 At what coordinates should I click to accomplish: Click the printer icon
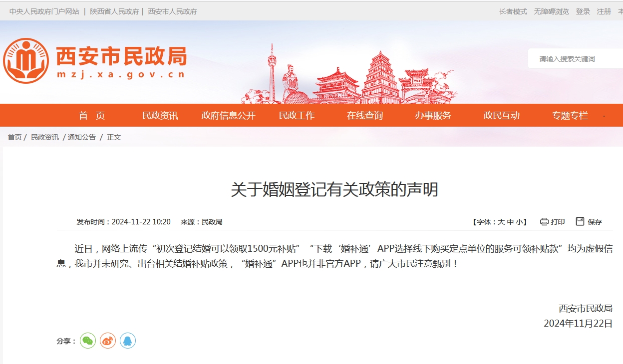(x=544, y=222)
